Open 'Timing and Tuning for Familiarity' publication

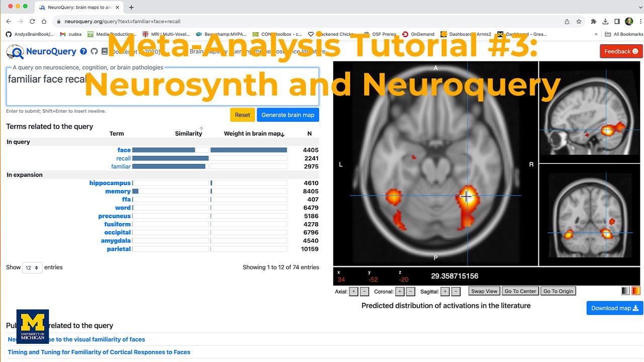click(99, 352)
